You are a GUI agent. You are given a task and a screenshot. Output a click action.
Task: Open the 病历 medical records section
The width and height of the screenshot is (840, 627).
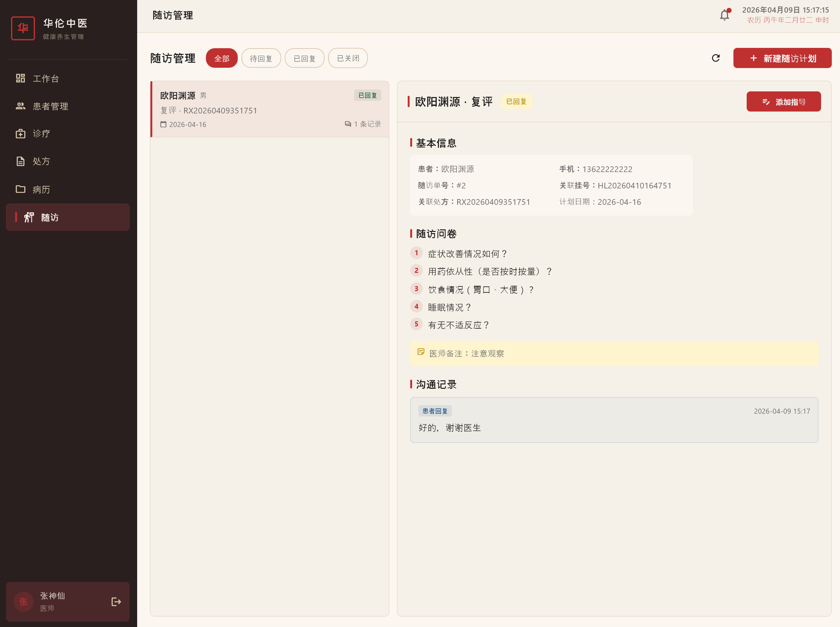tap(41, 189)
